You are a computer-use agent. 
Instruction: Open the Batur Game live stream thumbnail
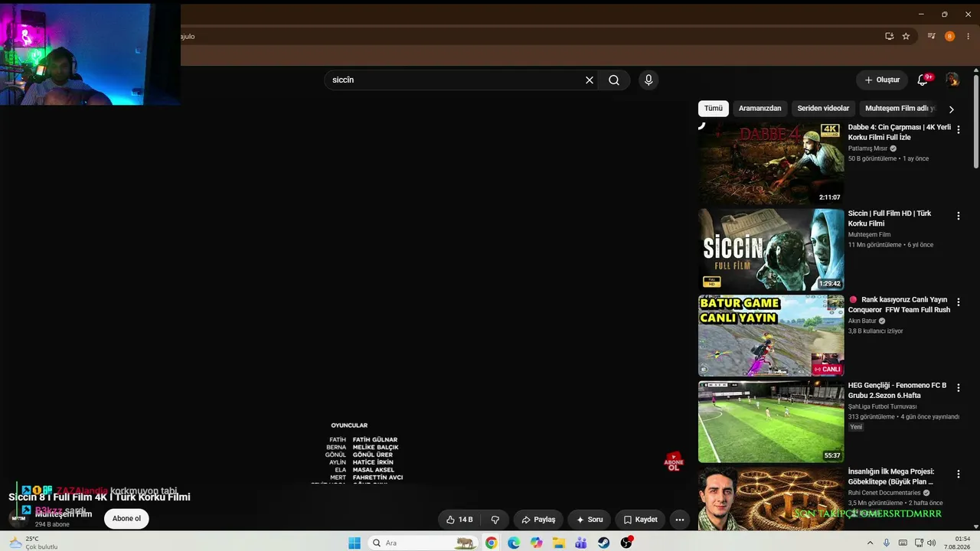pos(771,335)
